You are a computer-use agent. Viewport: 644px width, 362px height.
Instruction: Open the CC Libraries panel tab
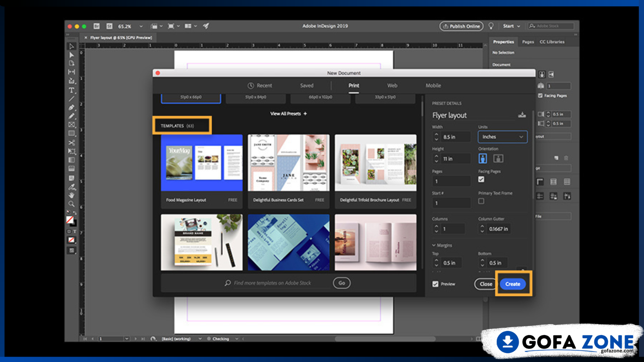[552, 42]
